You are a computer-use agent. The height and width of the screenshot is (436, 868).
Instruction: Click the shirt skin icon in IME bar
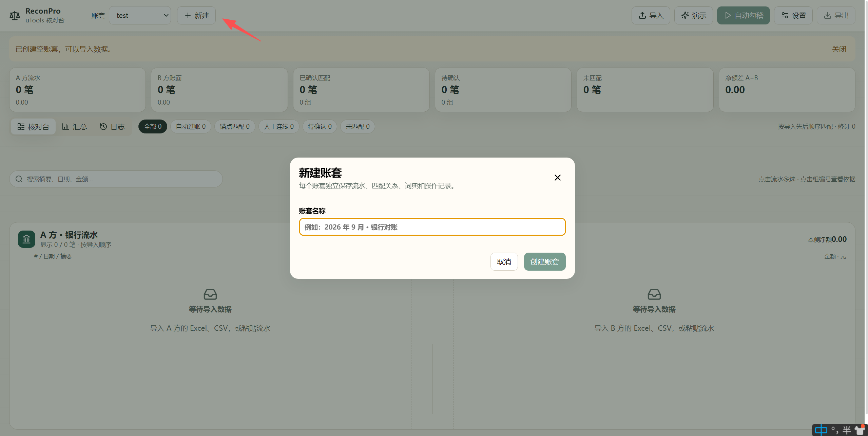pyautogui.click(x=860, y=430)
